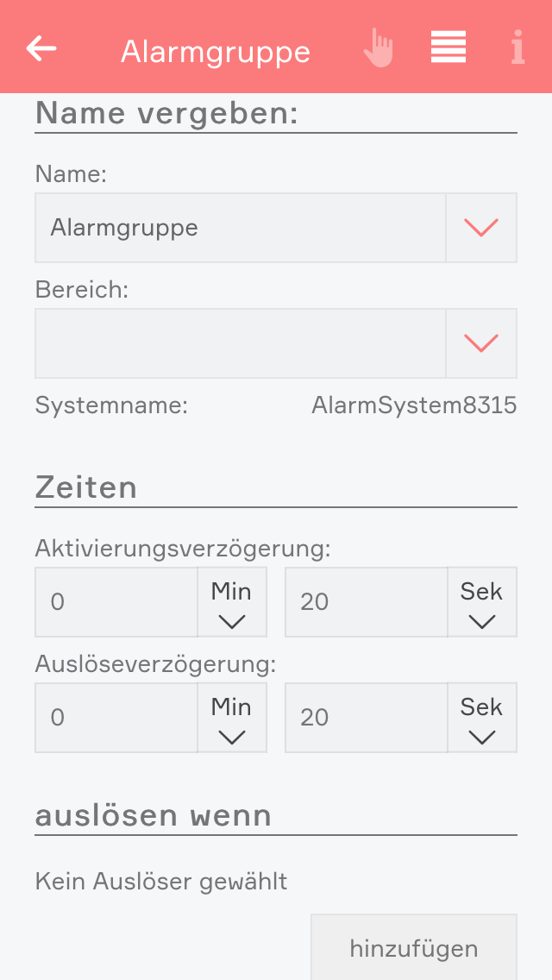
Task: Open the Bereich dropdown arrow
Action: coord(481,343)
